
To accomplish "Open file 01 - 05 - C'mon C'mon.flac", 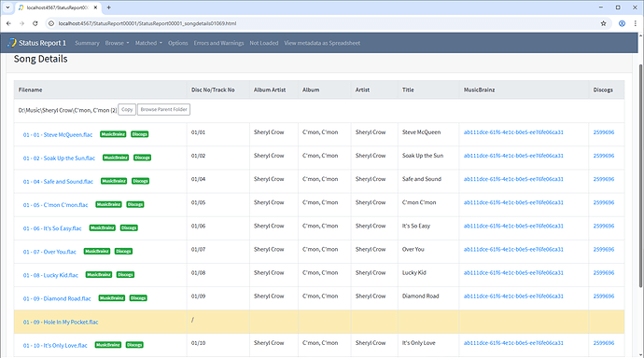I will 55,205.
